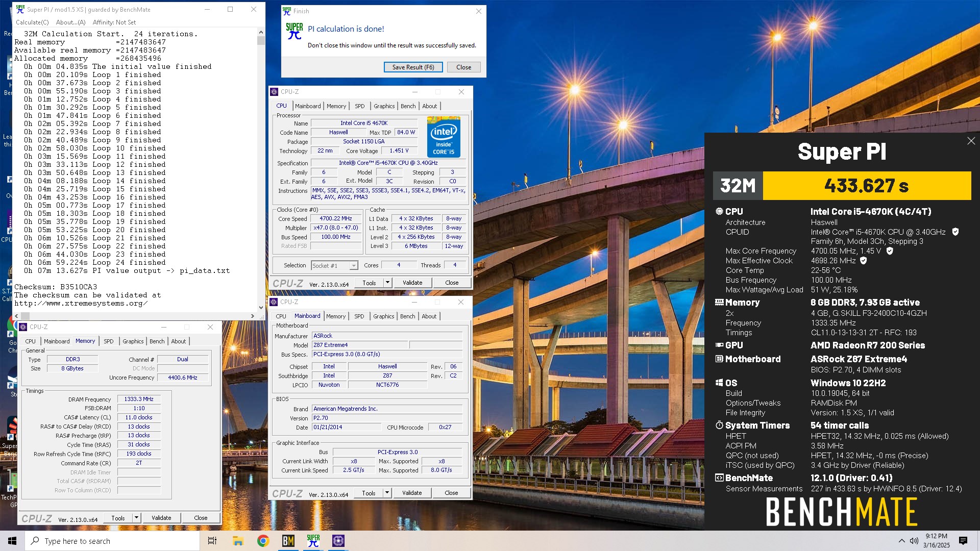
Task: Switch to CPU tab in CPU-Z Memory window
Action: pyautogui.click(x=31, y=341)
